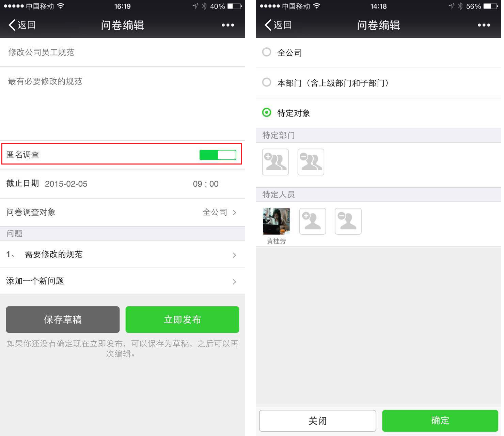Go back using 返回 on left screen
The height and width of the screenshot is (436, 504).
point(22,25)
